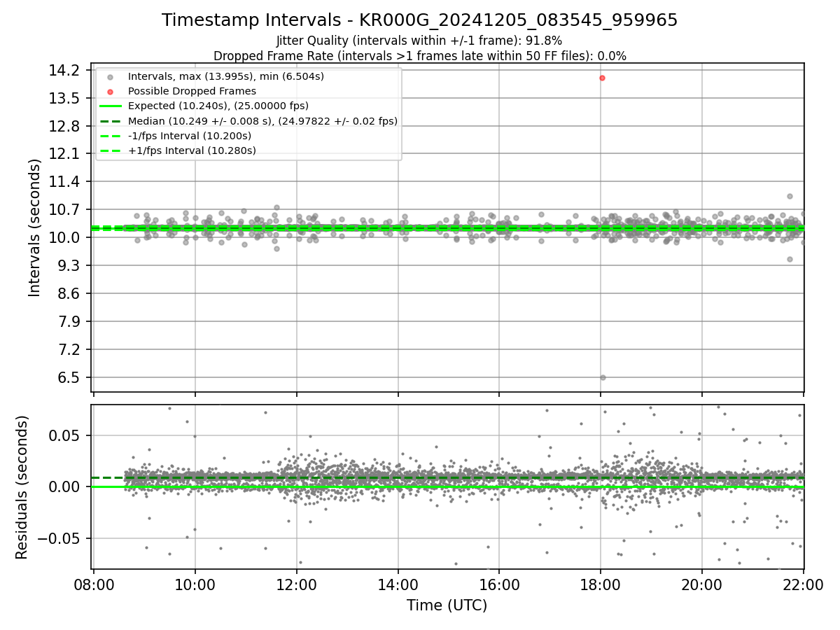Screen dimensions: 840x630
Task: Click the "7.2" y-axis tick label
Action: pos(70,350)
